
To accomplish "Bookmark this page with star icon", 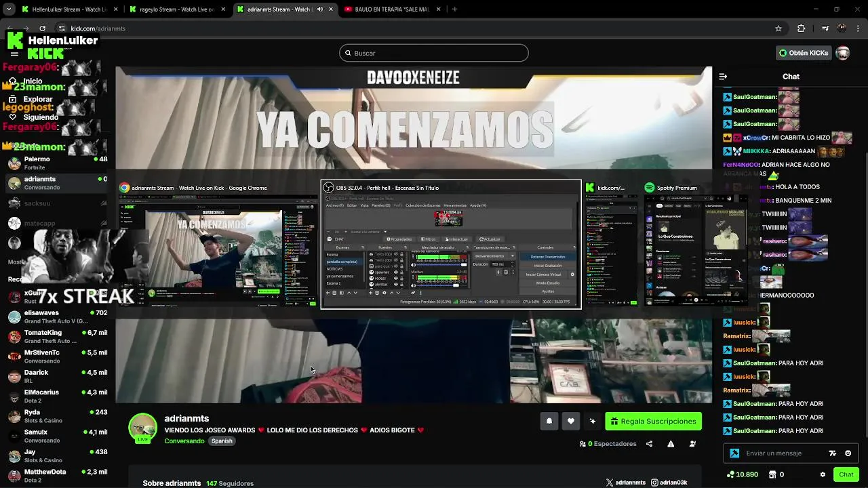I will 778,28.
